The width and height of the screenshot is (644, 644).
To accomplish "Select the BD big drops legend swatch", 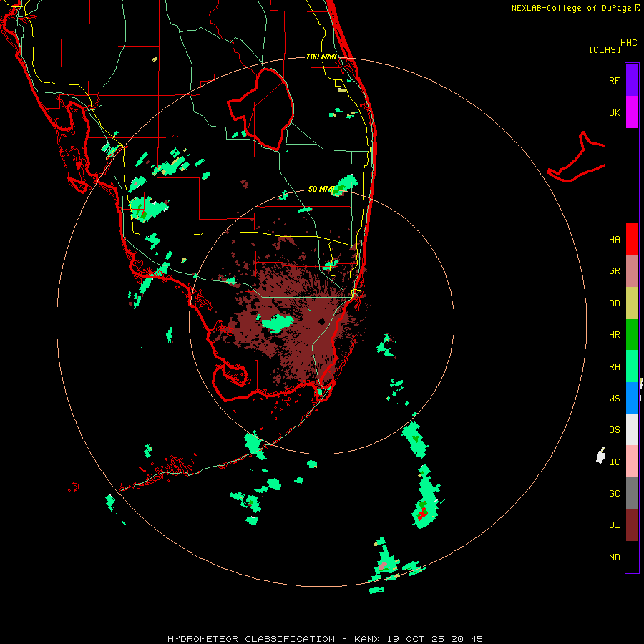I will [x=632, y=303].
